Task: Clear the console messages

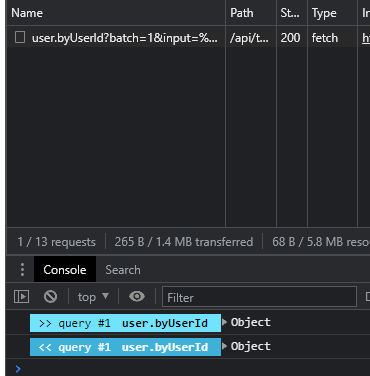Action: (50, 296)
